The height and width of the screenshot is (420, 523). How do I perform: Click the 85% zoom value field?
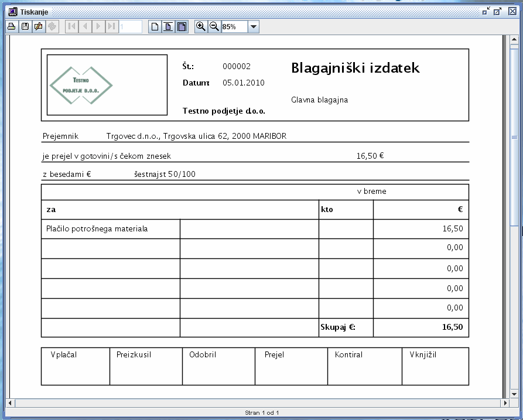234,27
